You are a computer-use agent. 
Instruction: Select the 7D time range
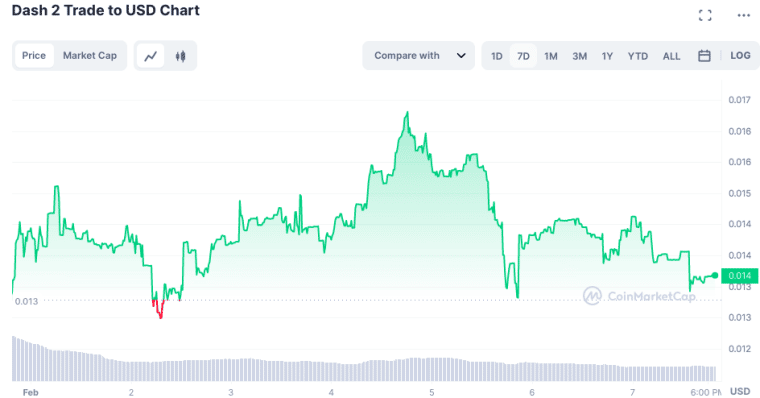pyautogui.click(x=523, y=56)
